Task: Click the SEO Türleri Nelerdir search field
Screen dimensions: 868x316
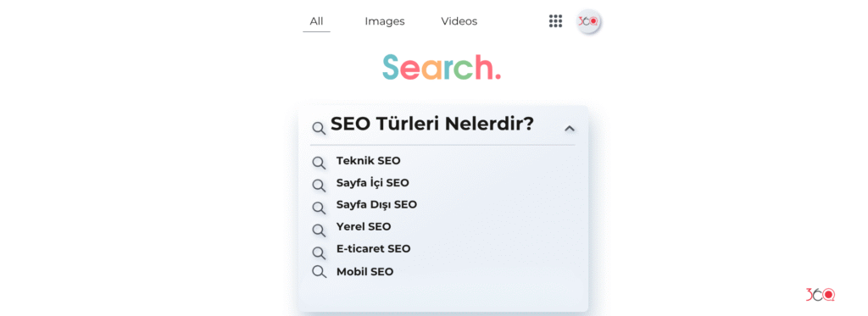Action: [442, 127]
